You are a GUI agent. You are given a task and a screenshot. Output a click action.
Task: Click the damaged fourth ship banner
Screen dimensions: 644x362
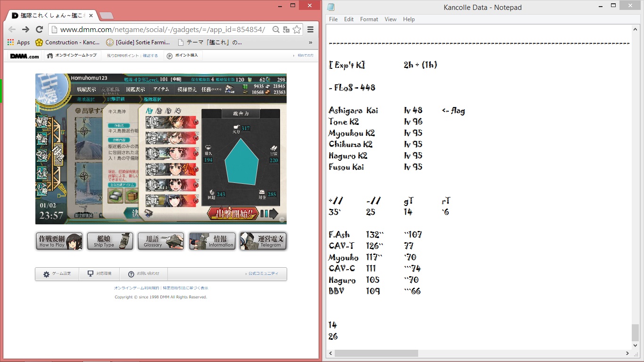171,169
